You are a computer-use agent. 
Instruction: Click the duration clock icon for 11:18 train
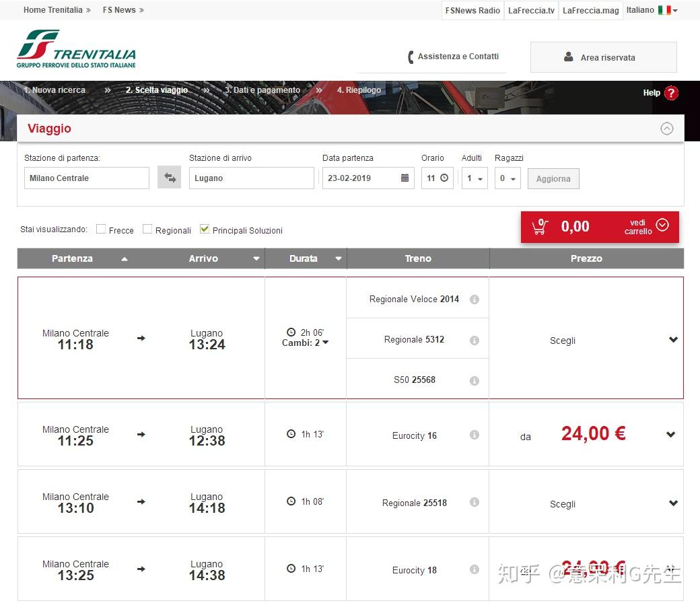pyautogui.click(x=291, y=332)
